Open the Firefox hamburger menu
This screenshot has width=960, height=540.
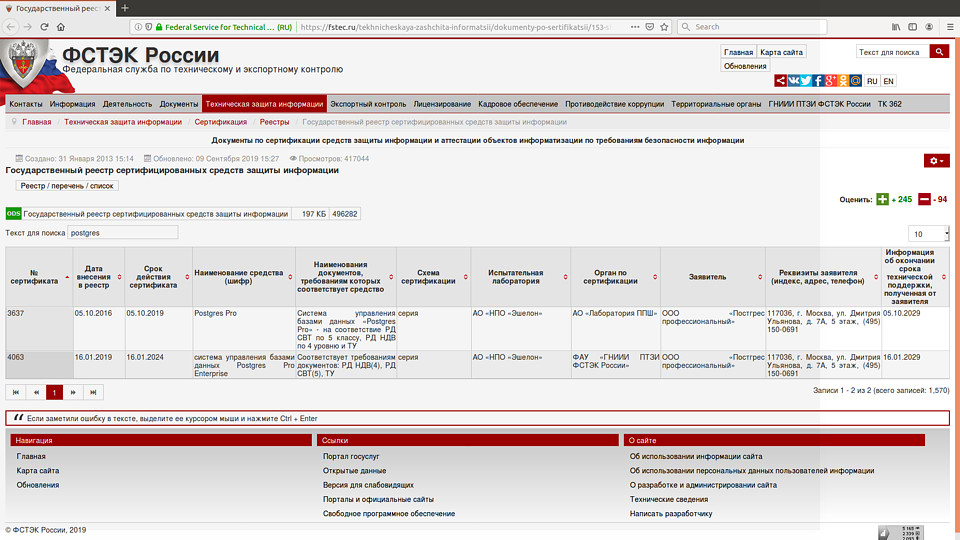[950, 27]
